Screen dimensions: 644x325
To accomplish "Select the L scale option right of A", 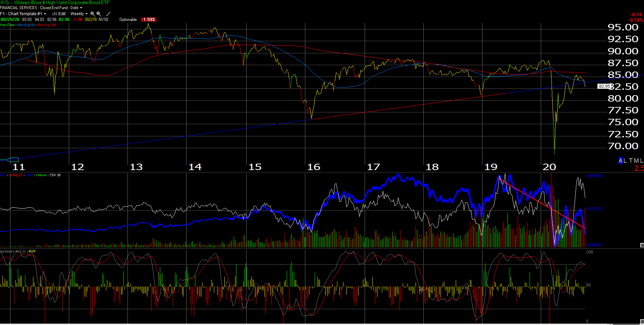I will tap(625, 161).
